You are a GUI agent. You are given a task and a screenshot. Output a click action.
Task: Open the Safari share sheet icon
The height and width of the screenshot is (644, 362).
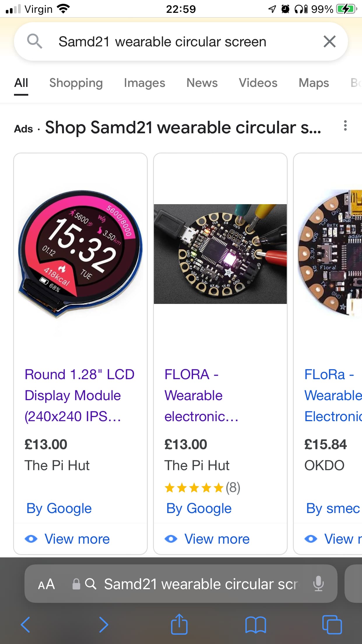(179, 624)
